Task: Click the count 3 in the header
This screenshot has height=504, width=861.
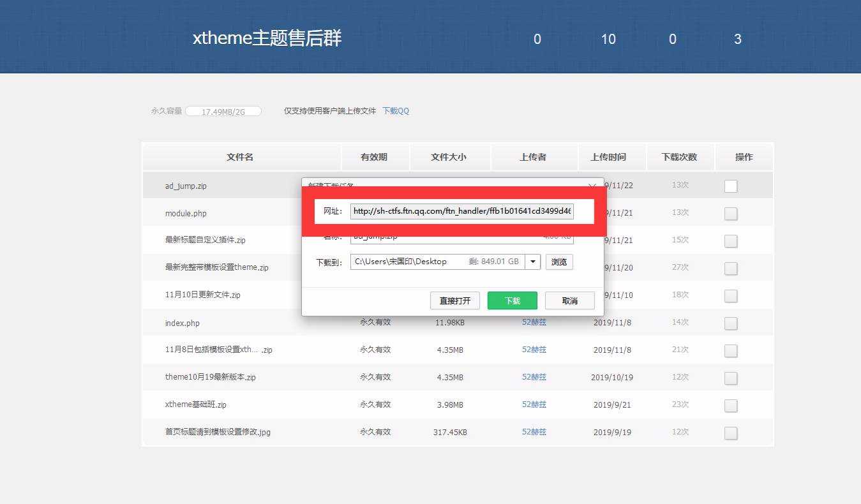Action: pyautogui.click(x=738, y=40)
